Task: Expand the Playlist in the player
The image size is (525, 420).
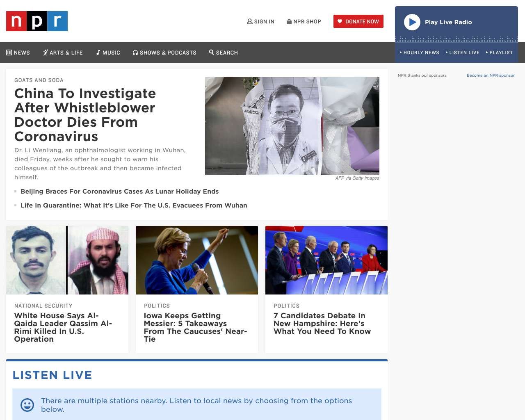Action: click(x=500, y=52)
